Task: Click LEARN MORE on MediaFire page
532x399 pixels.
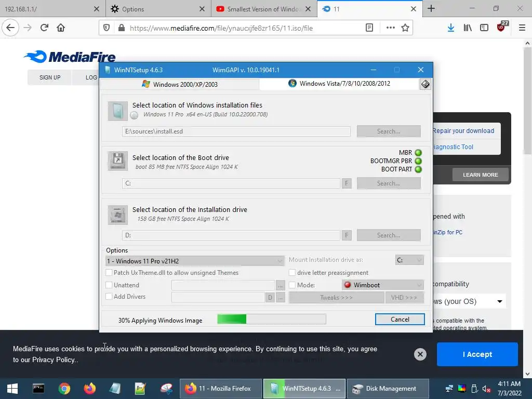Action: (x=481, y=175)
